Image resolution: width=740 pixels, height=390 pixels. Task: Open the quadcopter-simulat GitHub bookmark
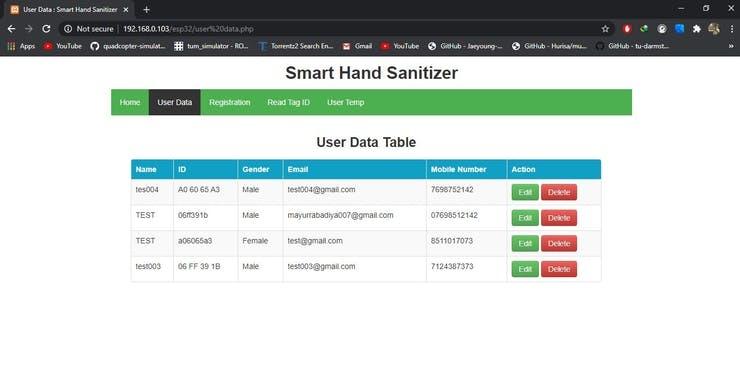point(128,46)
